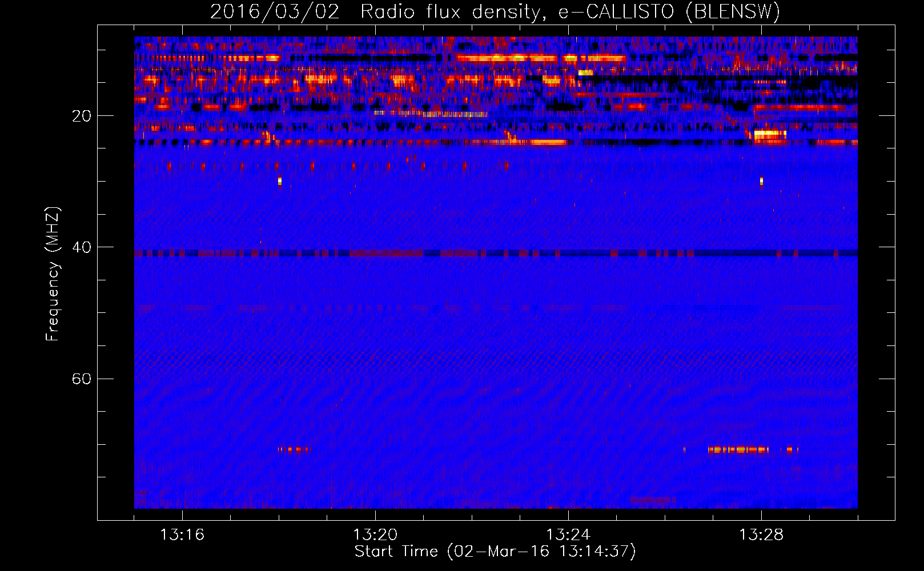The image size is (924, 571).
Task: Select the 13:28 time tick label
Action: click(x=761, y=535)
